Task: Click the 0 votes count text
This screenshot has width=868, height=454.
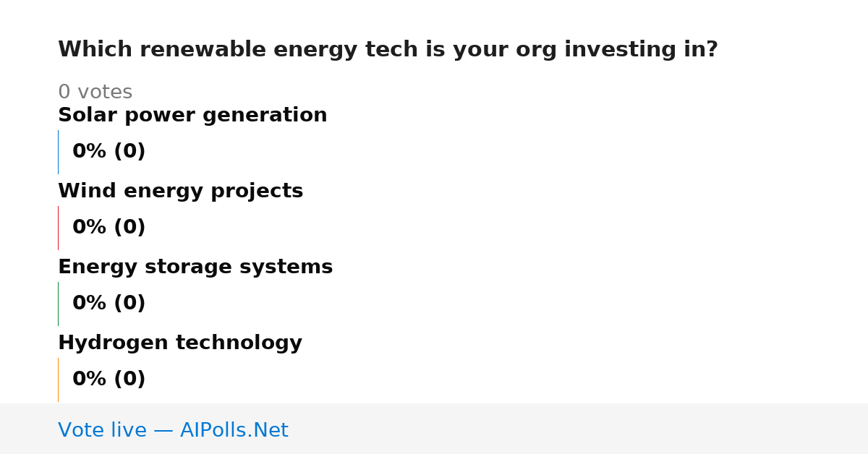Action: (95, 93)
